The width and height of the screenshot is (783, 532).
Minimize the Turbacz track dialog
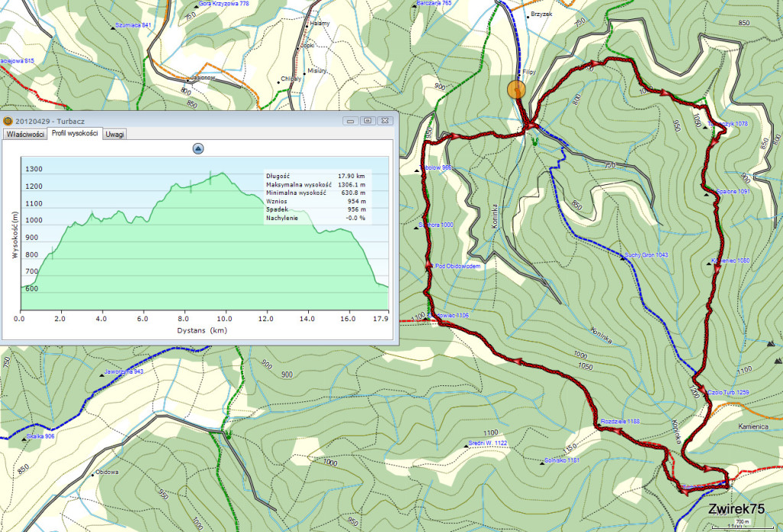point(351,121)
